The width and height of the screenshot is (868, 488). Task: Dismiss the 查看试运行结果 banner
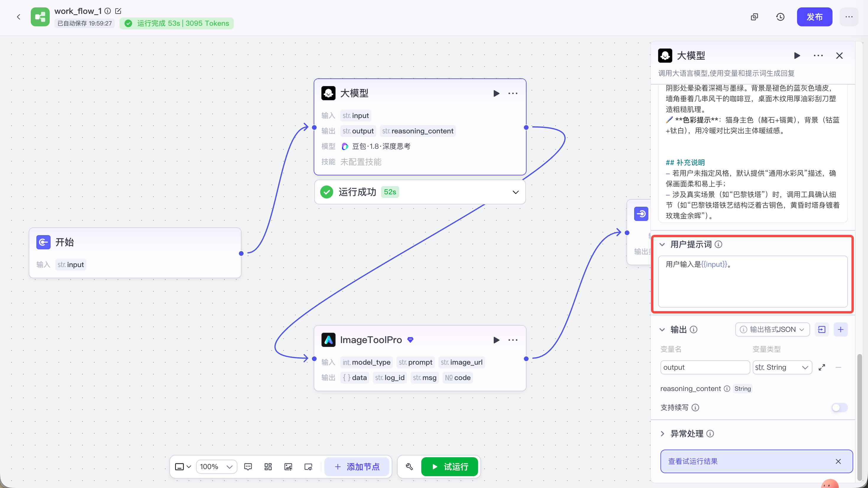coord(838,461)
